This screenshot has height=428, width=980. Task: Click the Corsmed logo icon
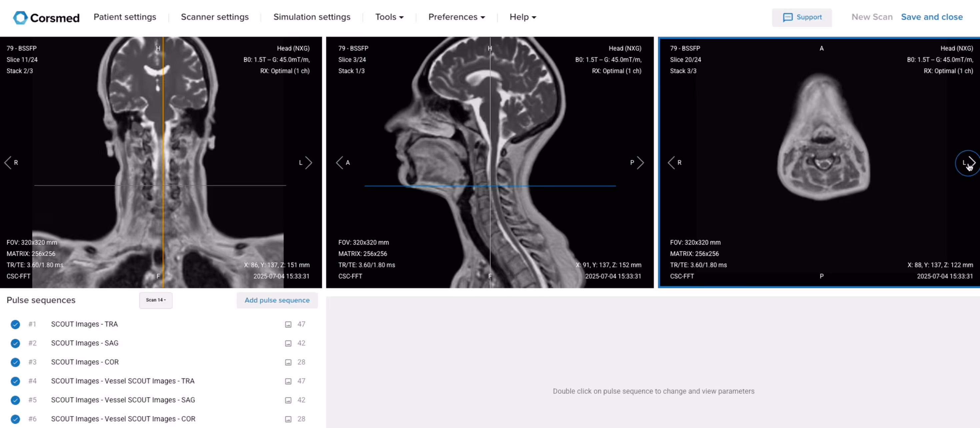coord(21,17)
